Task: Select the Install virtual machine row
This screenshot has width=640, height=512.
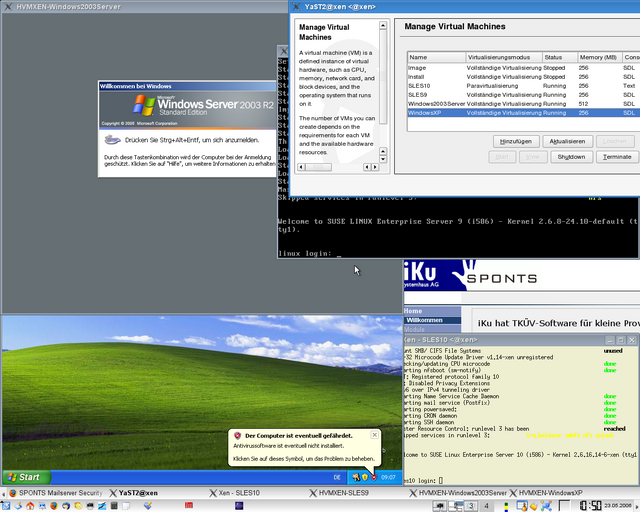Action: click(524, 77)
